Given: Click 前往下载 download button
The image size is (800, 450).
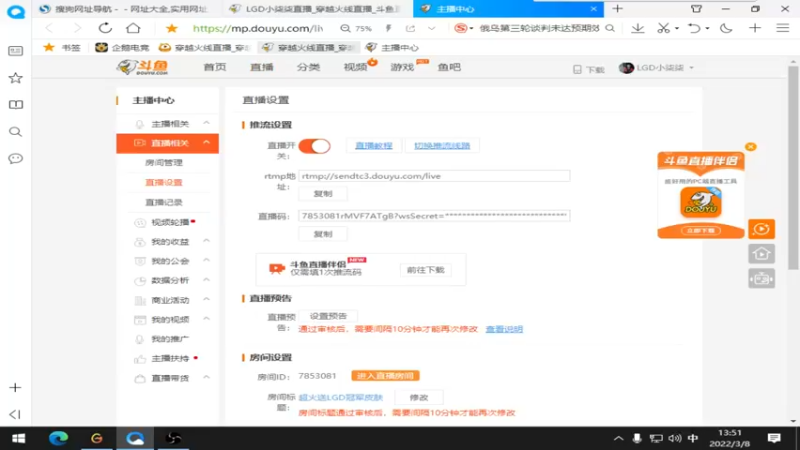Looking at the screenshot, I should (426, 270).
